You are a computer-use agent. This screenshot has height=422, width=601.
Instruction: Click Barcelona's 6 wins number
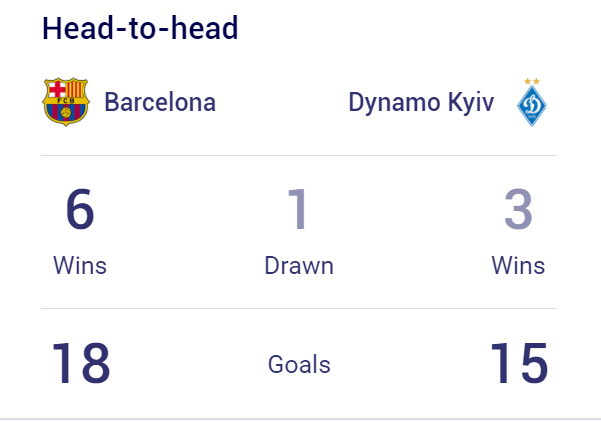(80, 209)
